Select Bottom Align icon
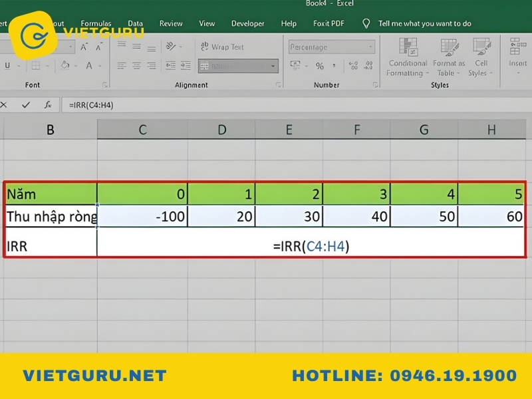This screenshot has height=399, width=532. (x=152, y=49)
